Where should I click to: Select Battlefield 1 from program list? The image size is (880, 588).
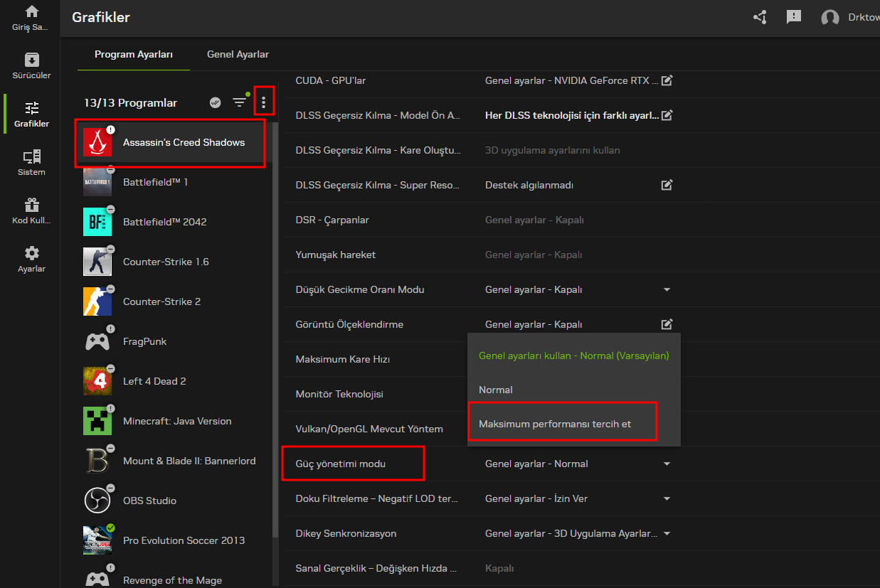174,182
